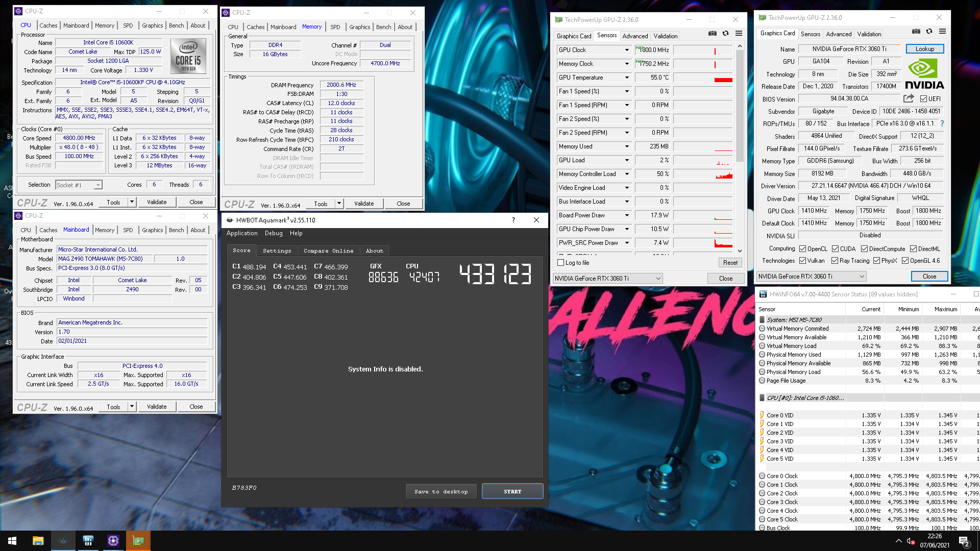980x551 pixels.
Task: Toggle the DirectCompute checkbox
Action: [x=864, y=249]
